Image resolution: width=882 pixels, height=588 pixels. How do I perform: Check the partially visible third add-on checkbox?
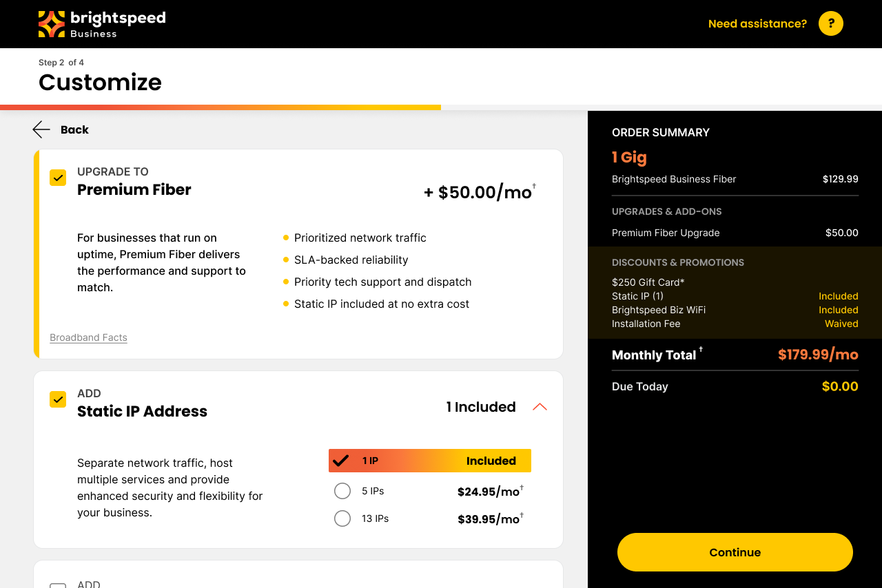point(58,585)
